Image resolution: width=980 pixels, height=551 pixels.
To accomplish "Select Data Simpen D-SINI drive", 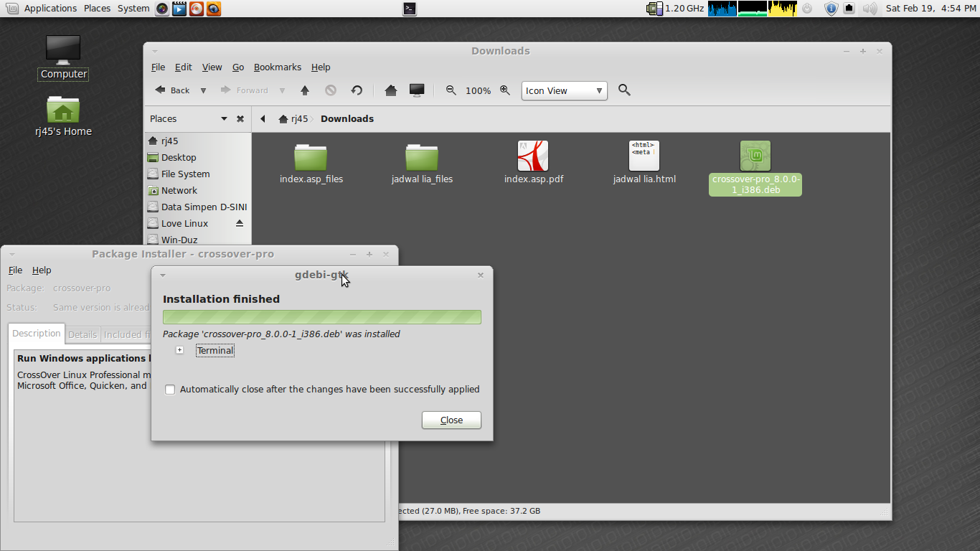I will pyautogui.click(x=198, y=207).
